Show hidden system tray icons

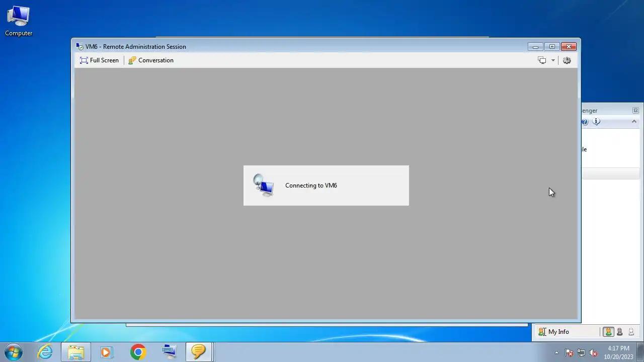coord(556,352)
